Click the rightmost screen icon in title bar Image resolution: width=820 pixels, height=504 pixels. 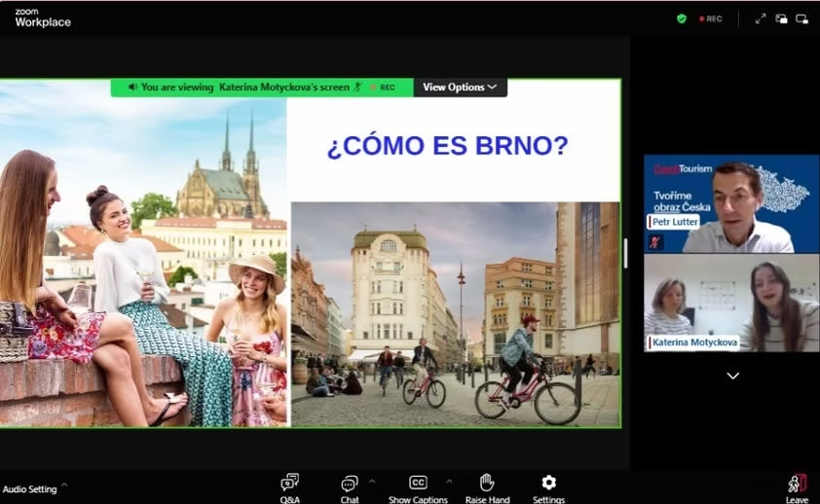[x=801, y=18]
